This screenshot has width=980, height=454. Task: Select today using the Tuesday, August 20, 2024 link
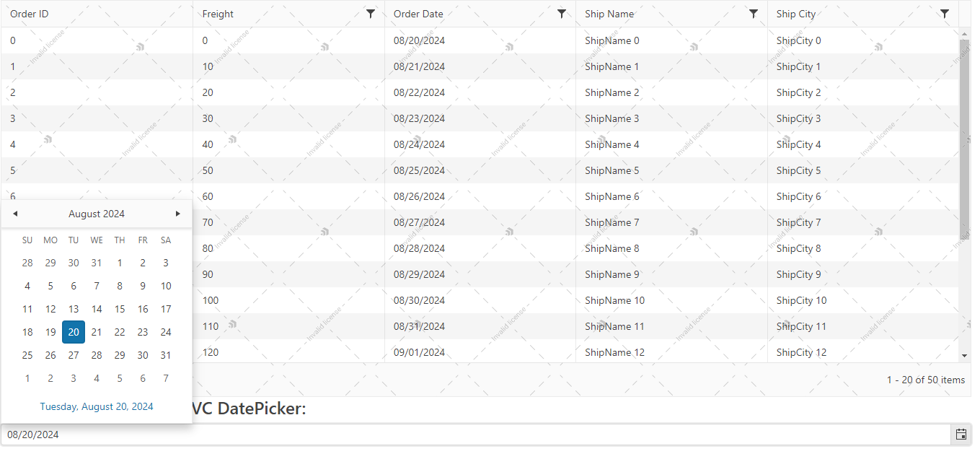(97, 406)
